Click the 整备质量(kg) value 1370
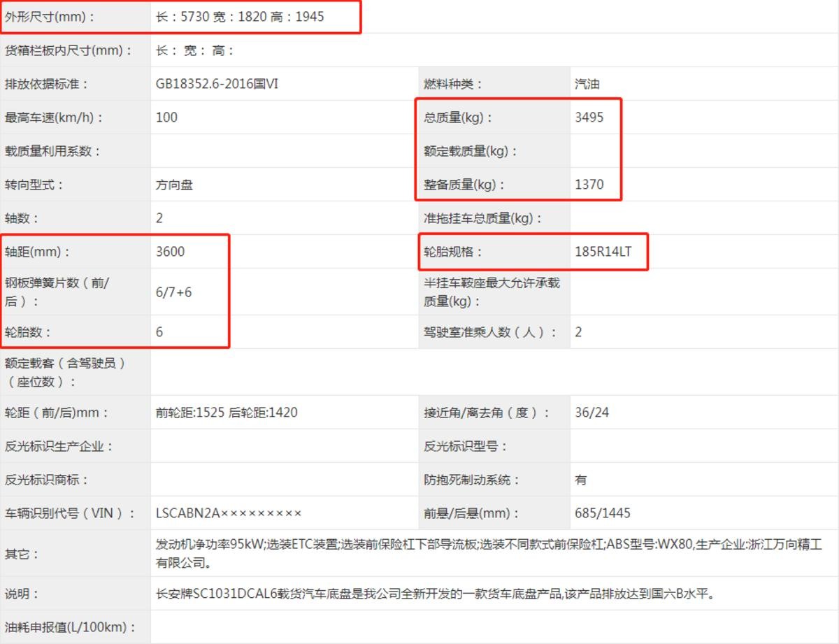 (589, 185)
